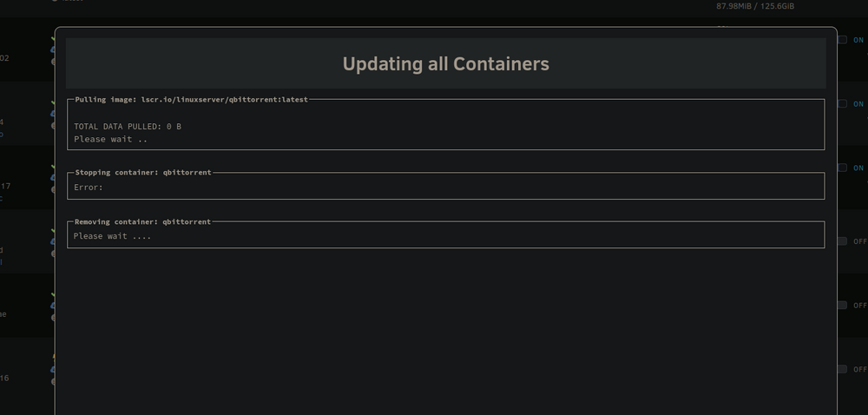
Task: Click the partially visible "17" text in the background list
Action: click(5, 187)
